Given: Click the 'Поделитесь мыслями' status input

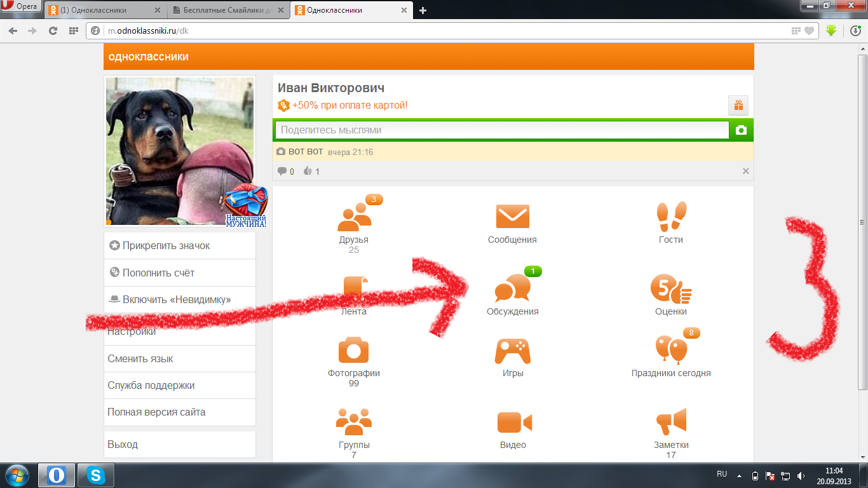Looking at the screenshot, I should pyautogui.click(x=502, y=130).
